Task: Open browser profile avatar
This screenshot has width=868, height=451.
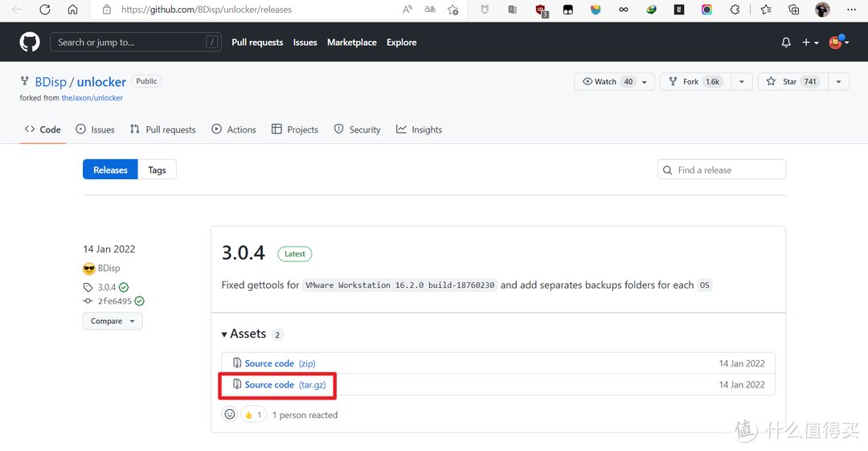Action: (x=822, y=10)
